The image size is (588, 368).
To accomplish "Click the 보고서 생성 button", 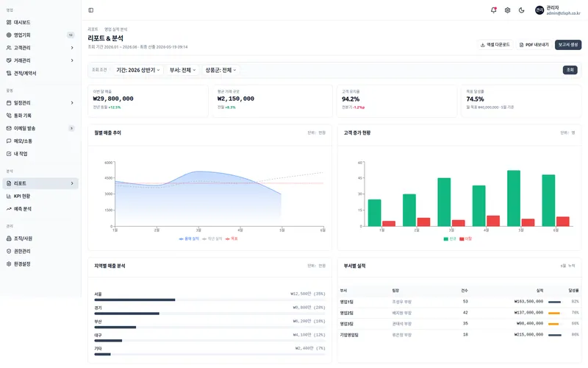I will [568, 45].
